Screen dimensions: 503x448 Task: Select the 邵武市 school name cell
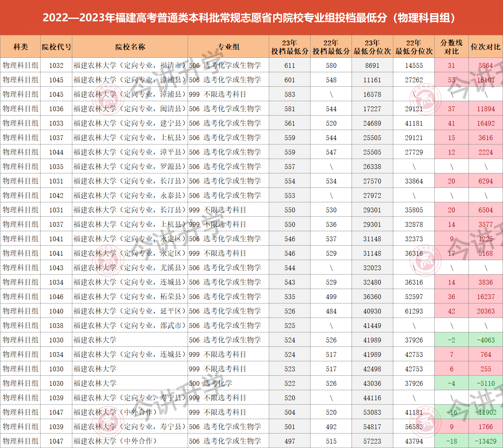pos(130,326)
